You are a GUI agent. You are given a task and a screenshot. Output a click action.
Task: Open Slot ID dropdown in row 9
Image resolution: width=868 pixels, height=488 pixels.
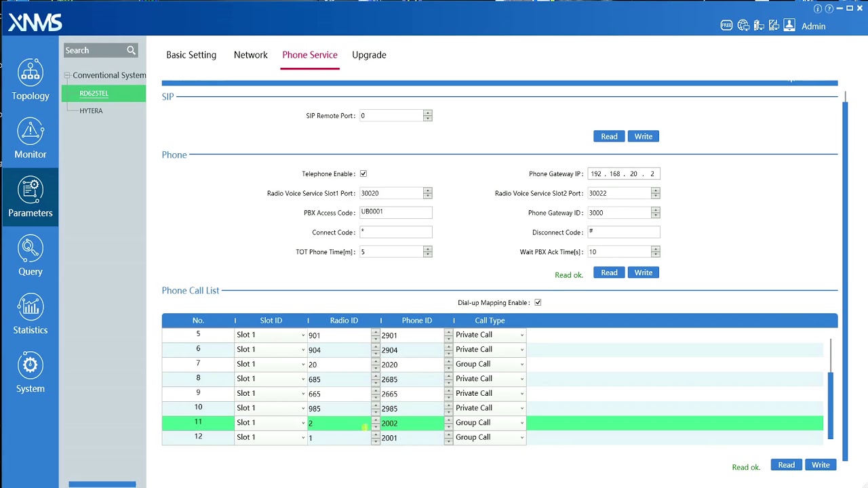pyautogui.click(x=271, y=393)
